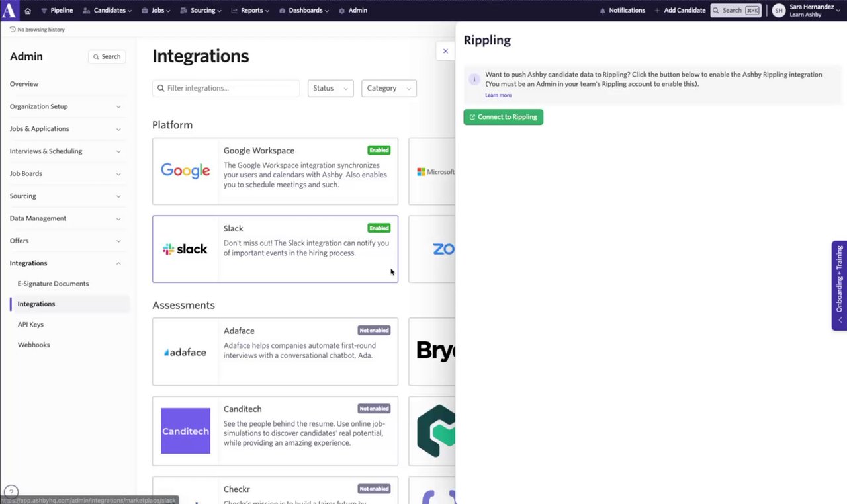Click Add Candidate in the top bar

click(680, 11)
